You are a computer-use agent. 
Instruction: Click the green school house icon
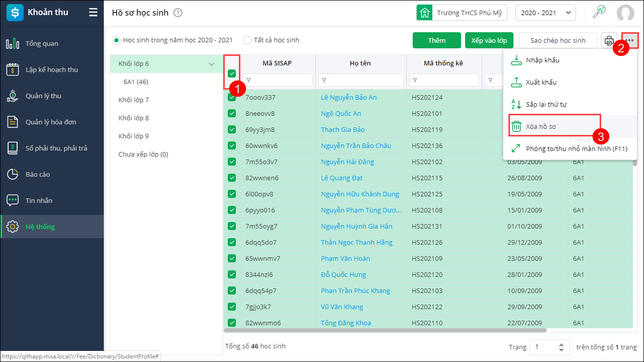tap(424, 13)
